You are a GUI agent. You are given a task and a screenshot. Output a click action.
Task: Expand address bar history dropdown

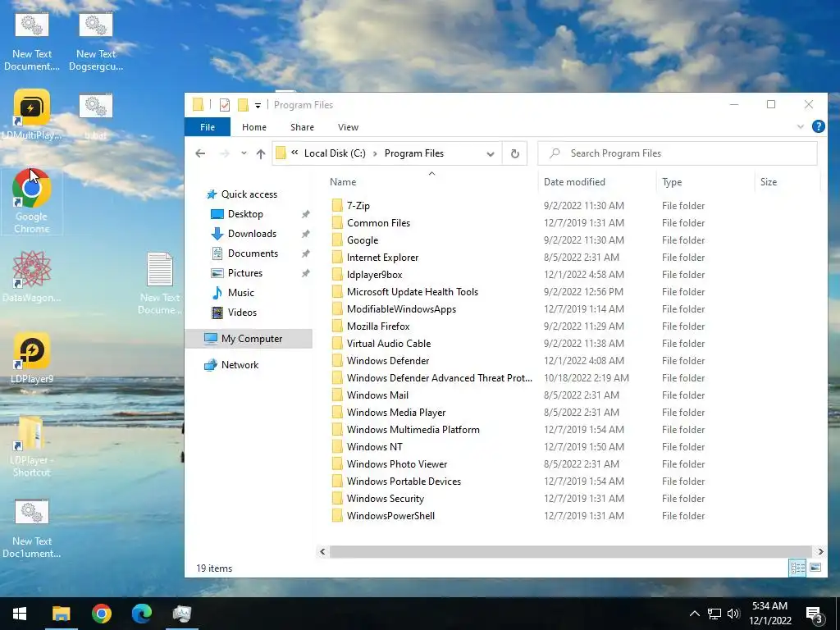point(491,153)
